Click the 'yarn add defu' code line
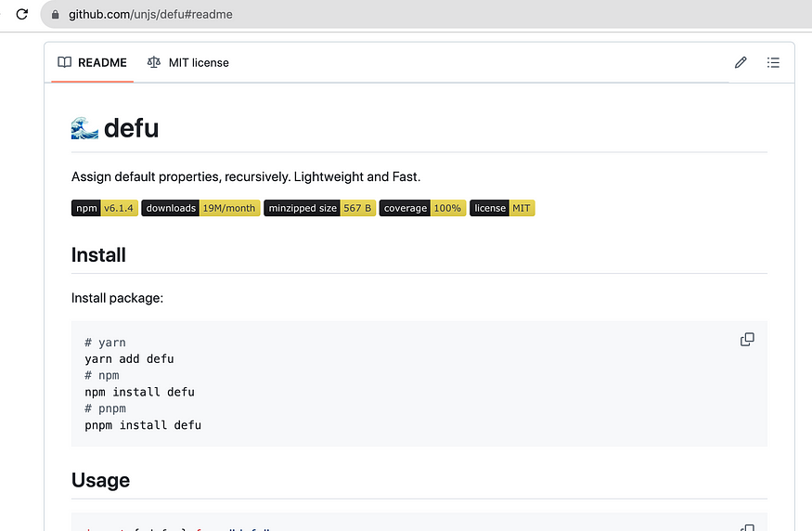 [130, 359]
